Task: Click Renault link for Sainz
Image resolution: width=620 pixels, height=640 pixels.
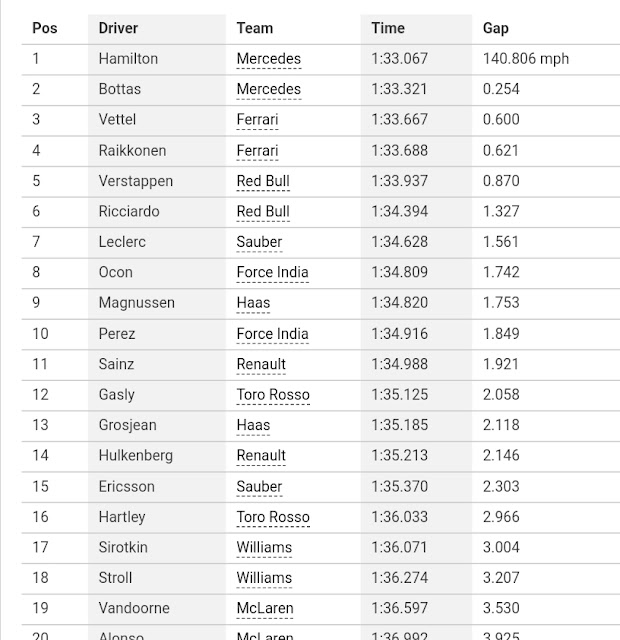Action: pyautogui.click(x=261, y=364)
